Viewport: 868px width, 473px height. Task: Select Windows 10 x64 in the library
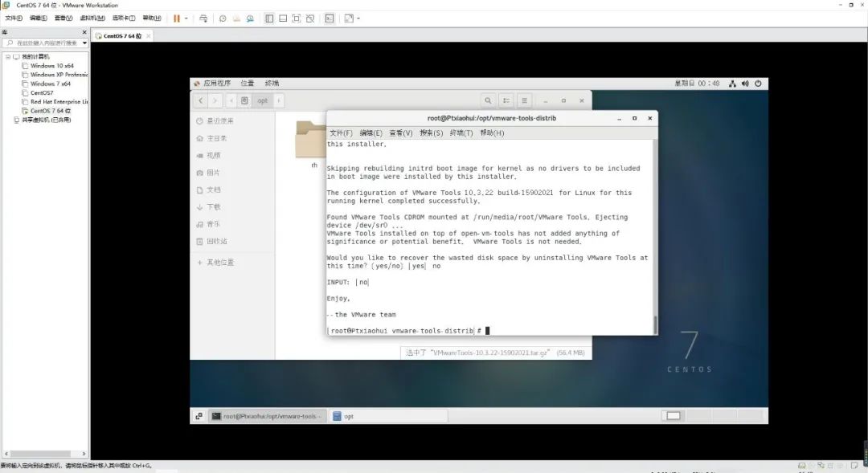(52, 66)
